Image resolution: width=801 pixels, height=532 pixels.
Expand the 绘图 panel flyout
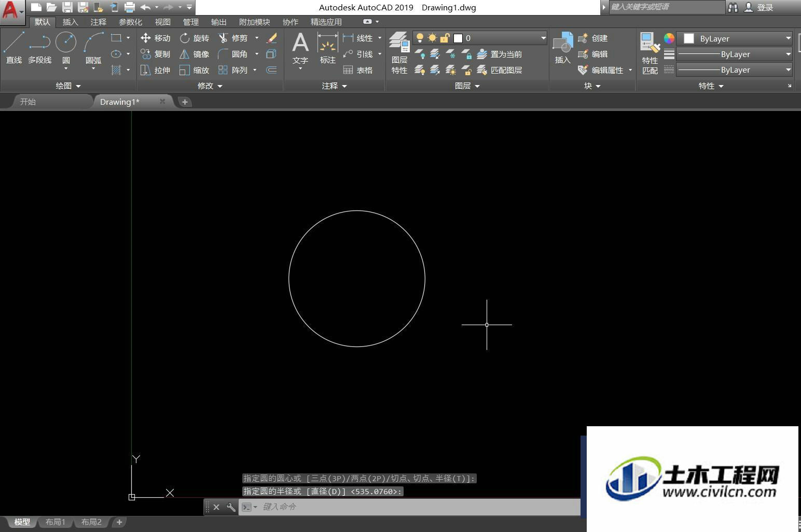(x=68, y=86)
